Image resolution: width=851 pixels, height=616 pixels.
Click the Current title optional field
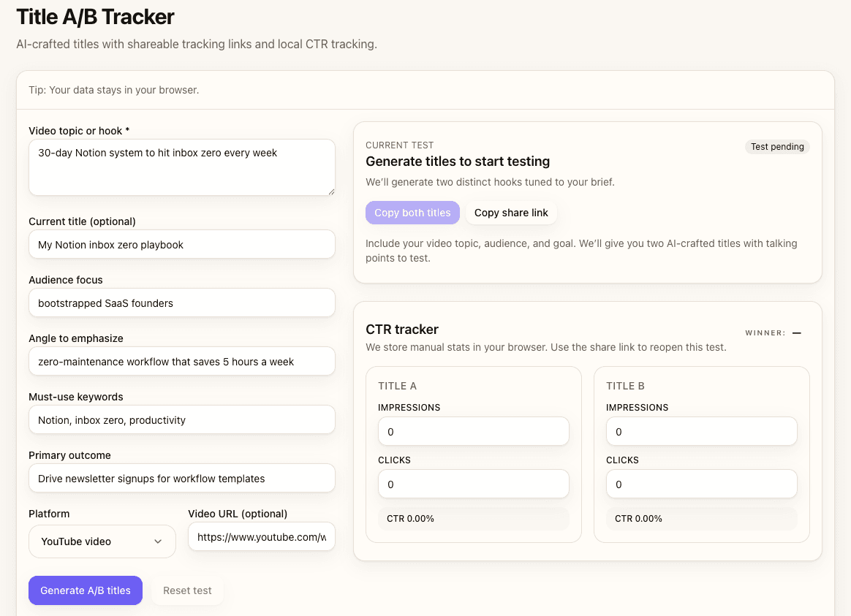pos(181,244)
